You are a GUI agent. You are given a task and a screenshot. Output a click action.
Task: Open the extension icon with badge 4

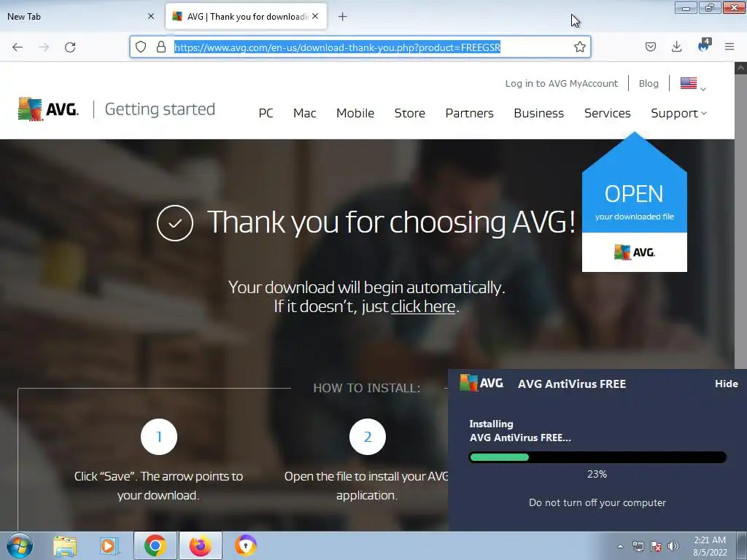[704, 46]
